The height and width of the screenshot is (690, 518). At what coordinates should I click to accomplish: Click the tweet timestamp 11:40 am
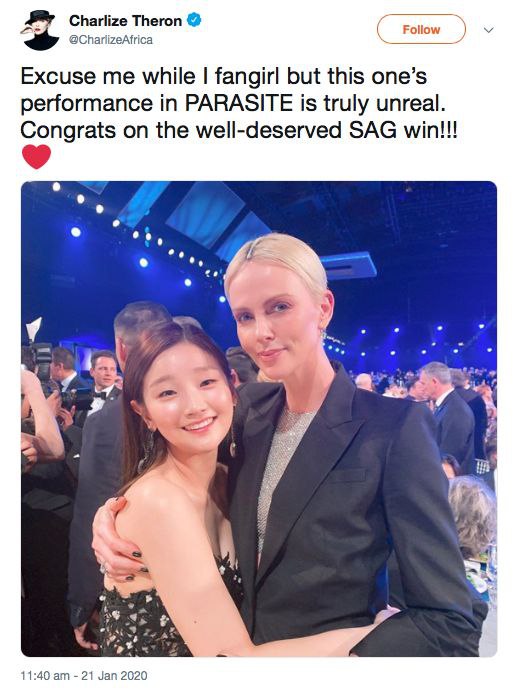(x=45, y=675)
